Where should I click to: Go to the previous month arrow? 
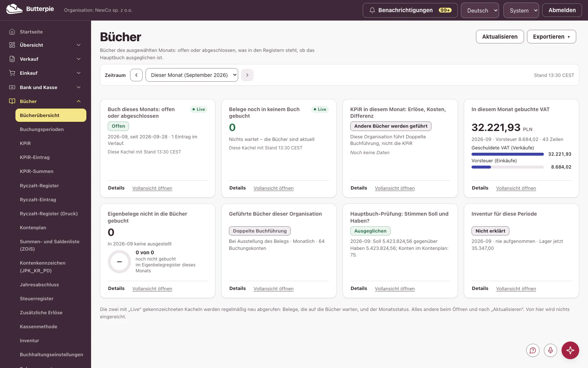point(136,75)
